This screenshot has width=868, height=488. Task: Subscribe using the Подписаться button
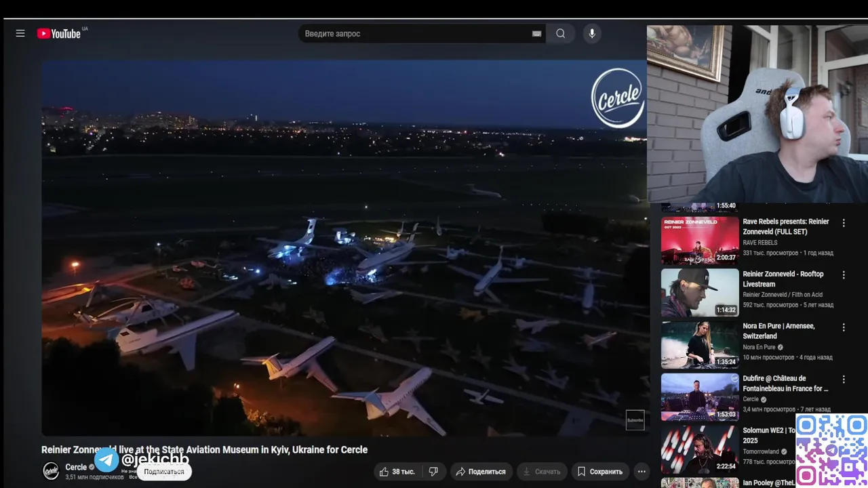(164, 472)
